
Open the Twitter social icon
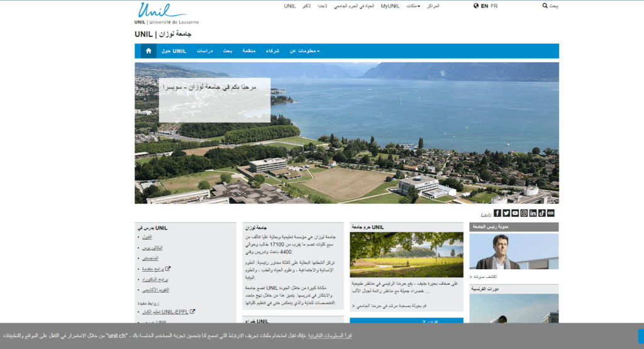coord(506,213)
